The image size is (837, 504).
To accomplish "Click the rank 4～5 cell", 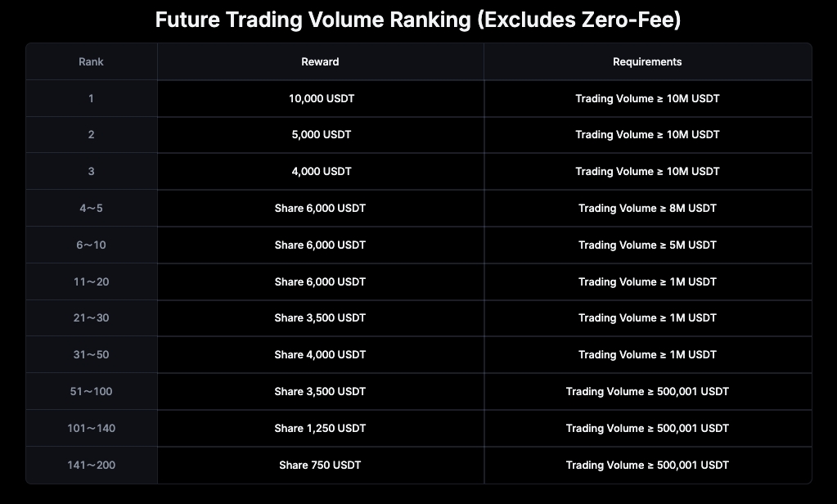I will pyautogui.click(x=91, y=208).
